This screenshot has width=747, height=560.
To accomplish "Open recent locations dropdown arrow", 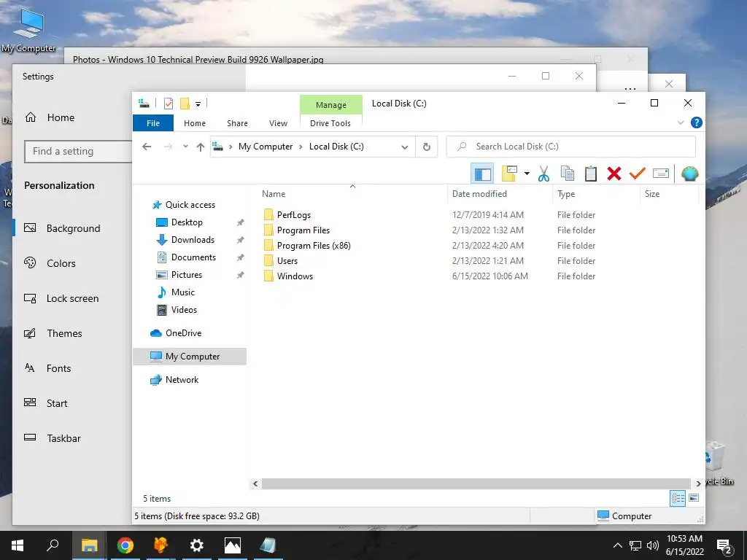I will (185, 147).
